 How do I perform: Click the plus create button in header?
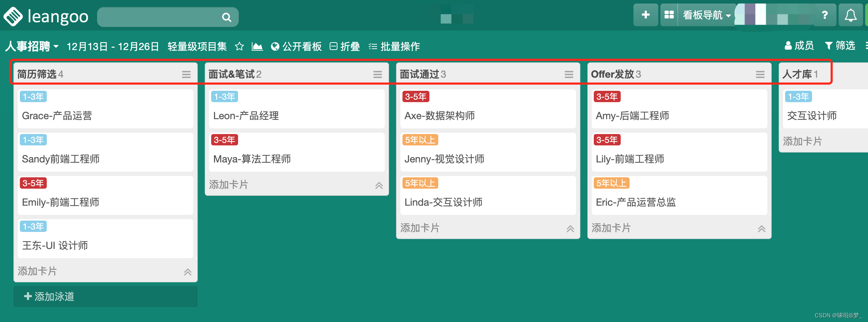(646, 15)
